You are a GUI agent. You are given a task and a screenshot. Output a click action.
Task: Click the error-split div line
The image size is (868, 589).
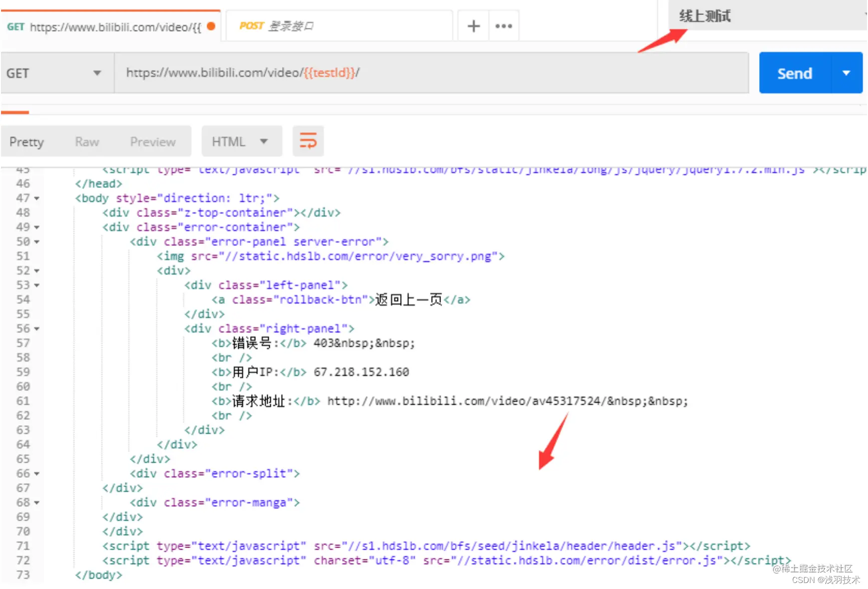[215, 473]
